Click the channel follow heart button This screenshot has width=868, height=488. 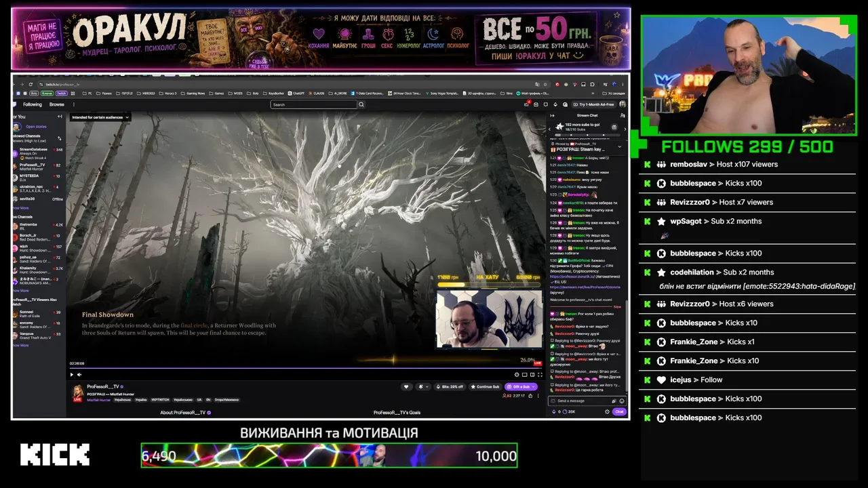(406, 386)
